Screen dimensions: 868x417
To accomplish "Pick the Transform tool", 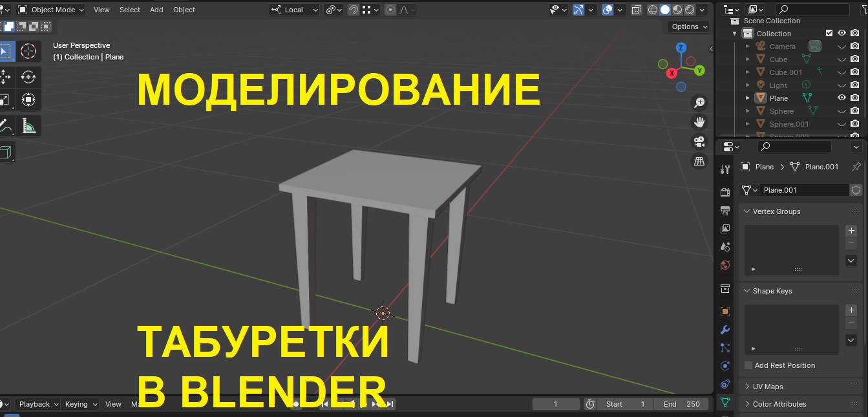I will 28,100.
